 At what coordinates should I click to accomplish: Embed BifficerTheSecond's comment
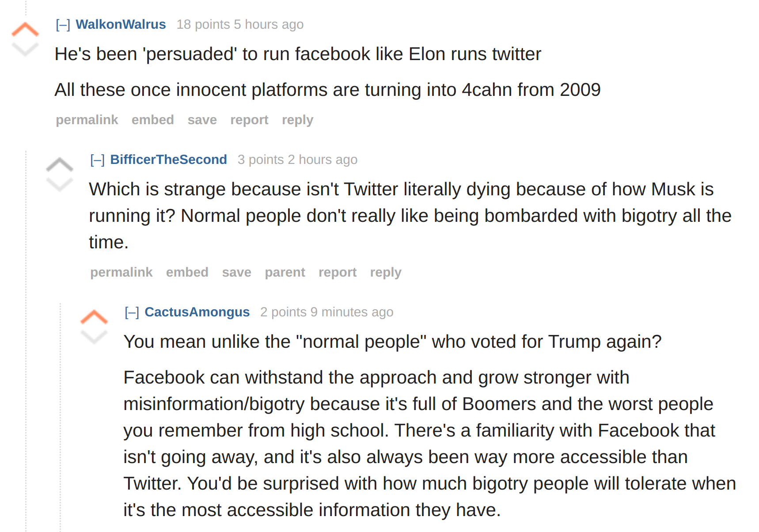[x=187, y=272]
